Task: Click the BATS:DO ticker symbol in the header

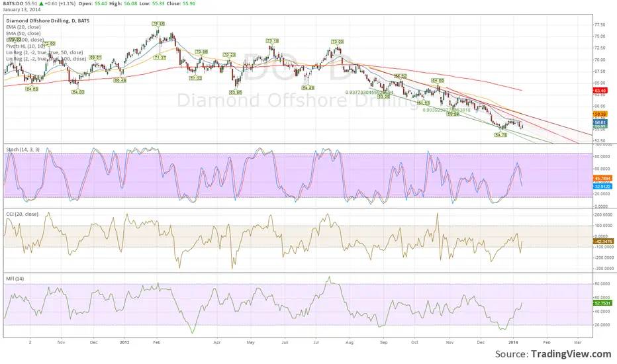Action: [x=12, y=3]
